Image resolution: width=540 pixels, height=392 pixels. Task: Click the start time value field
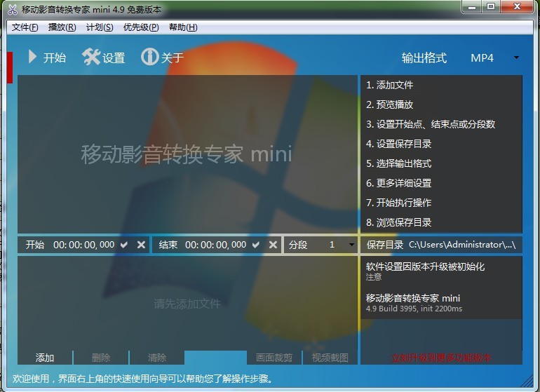point(83,245)
